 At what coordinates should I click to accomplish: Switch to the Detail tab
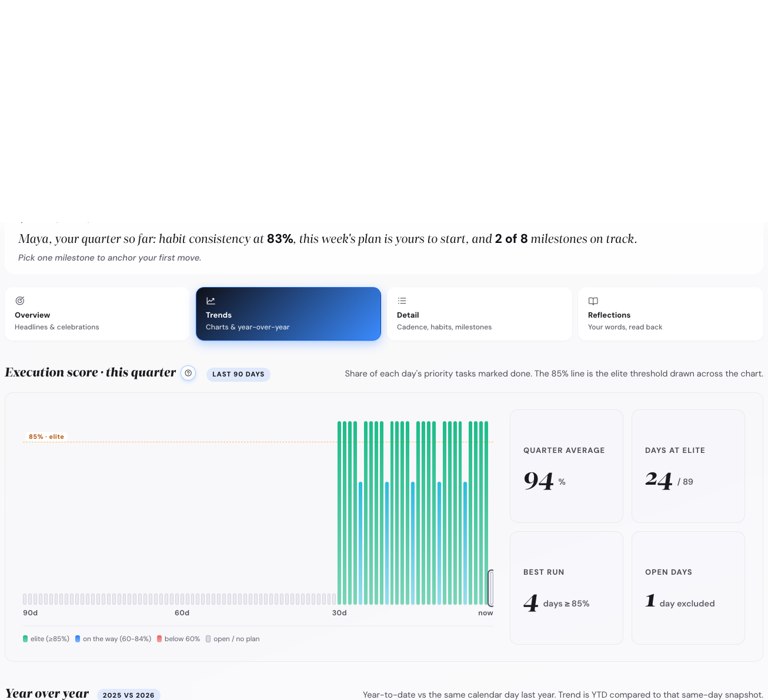click(x=479, y=314)
